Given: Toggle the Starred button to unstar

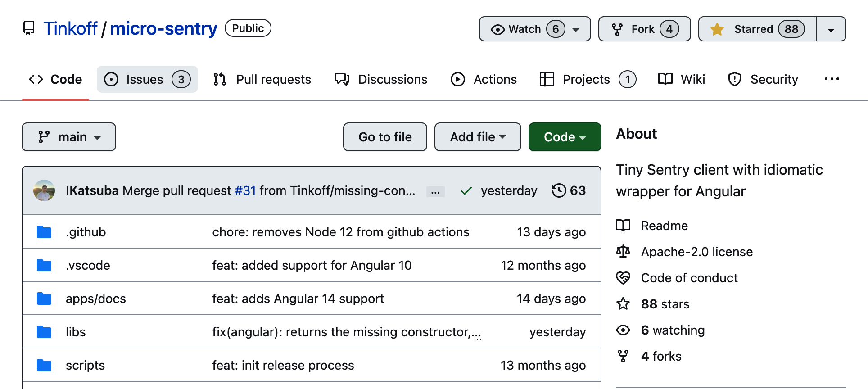Looking at the screenshot, I should pyautogui.click(x=757, y=29).
